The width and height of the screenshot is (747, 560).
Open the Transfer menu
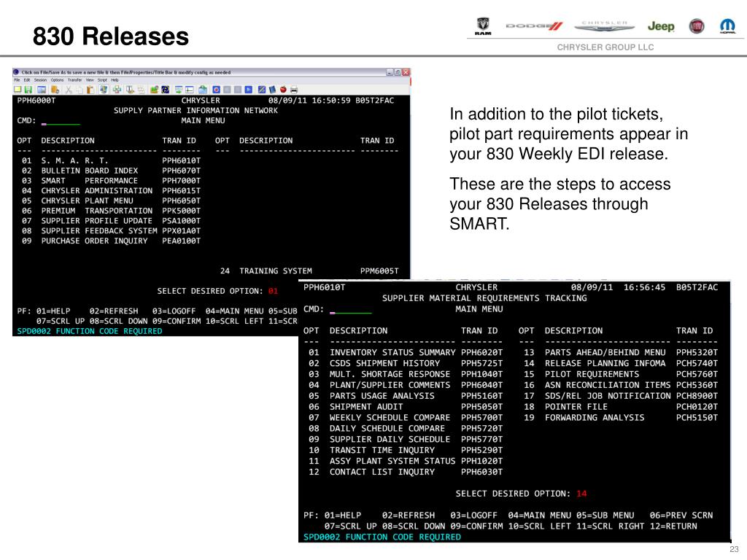75,80
